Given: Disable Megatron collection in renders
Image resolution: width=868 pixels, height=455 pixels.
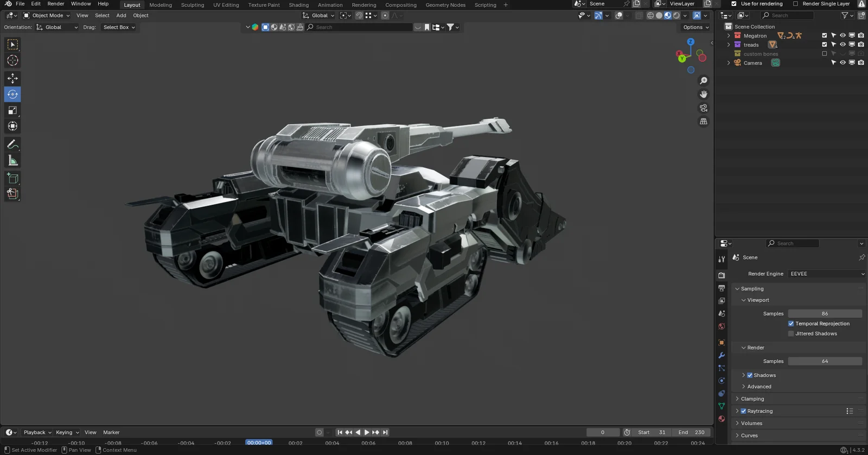Looking at the screenshot, I should click(x=861, y=36).
